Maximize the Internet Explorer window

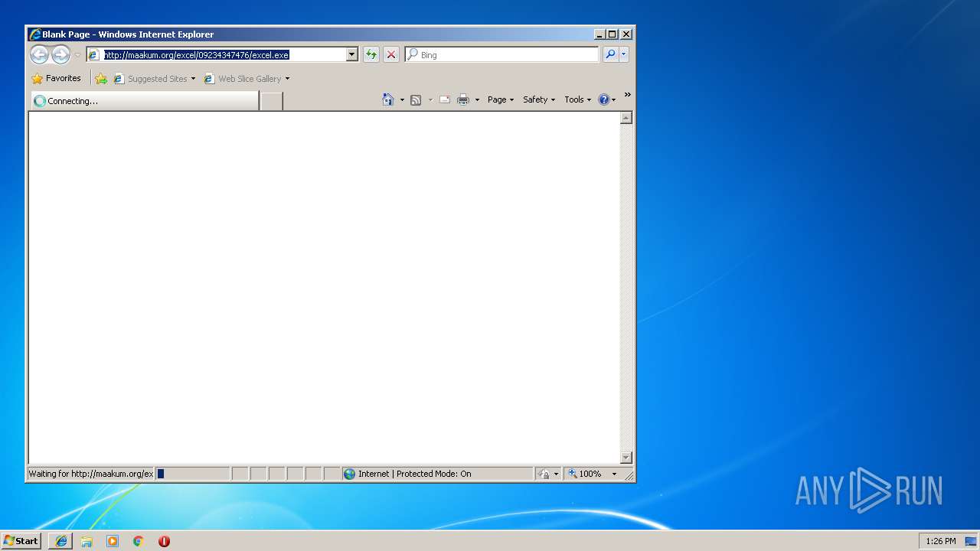612,34
